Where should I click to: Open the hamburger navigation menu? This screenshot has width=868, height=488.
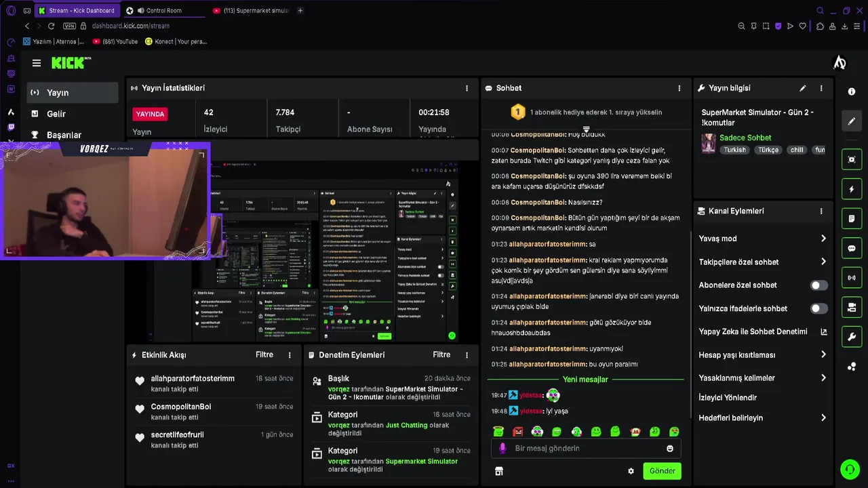[x=37, y=63]
